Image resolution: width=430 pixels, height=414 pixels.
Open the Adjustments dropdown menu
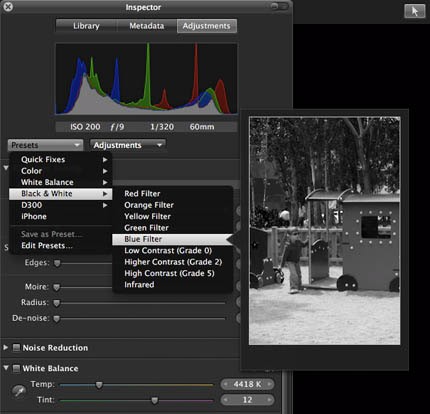pos(128,145)
